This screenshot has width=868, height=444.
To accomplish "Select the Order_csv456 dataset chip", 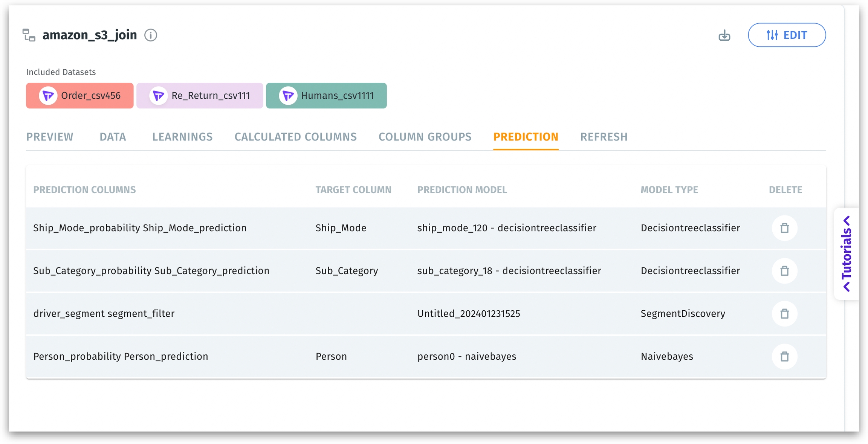I will point(90,96).
